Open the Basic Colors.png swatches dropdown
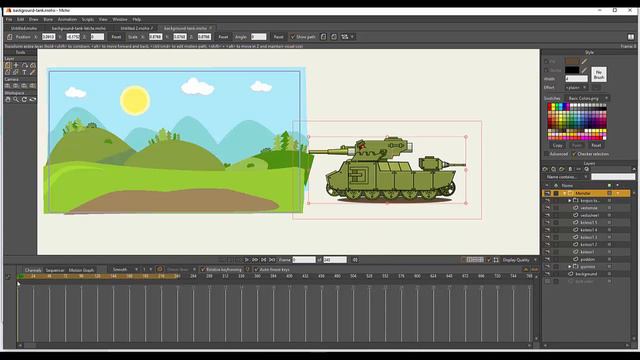 [x=588, y=98]
